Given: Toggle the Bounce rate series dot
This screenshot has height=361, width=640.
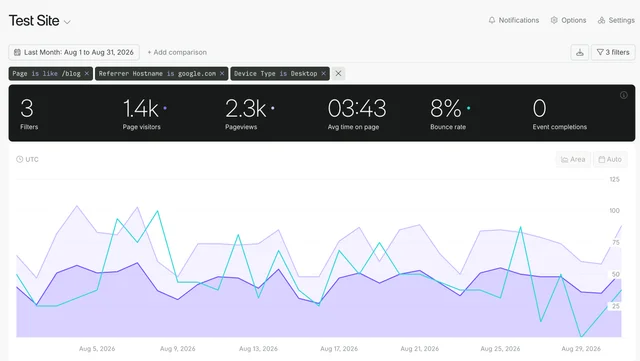Looking at the screenshot, I should point(469,108).
